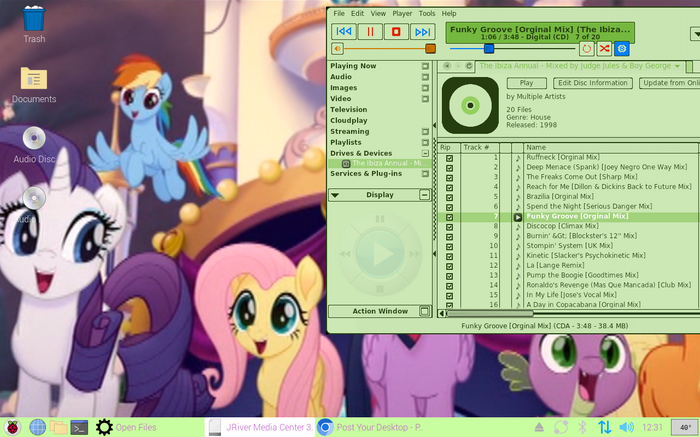Click Edit Disc Information button
This screenshot has width=700, height=437.
coord(592,83)
